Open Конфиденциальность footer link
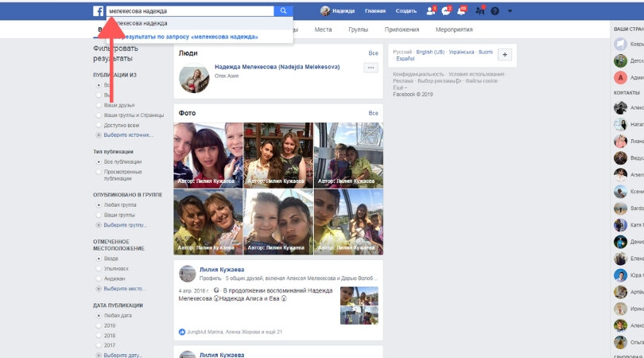The width and height of the screenshot is (644, 358). coord(418,75)
